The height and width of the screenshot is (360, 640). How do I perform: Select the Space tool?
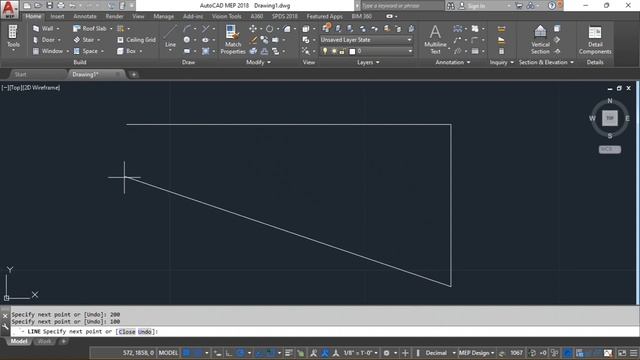click(86, 51)
